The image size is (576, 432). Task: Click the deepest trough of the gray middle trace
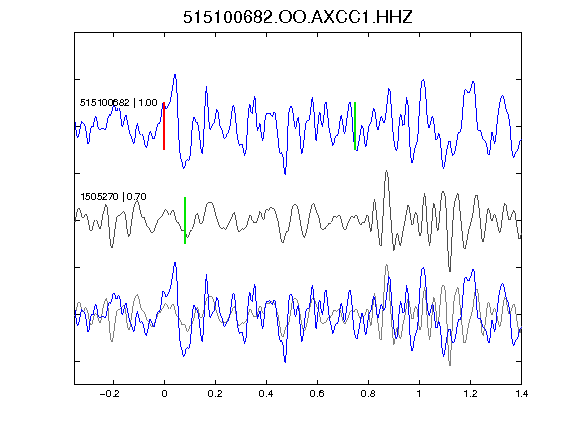pyautogui.click(x=450, y=271)
